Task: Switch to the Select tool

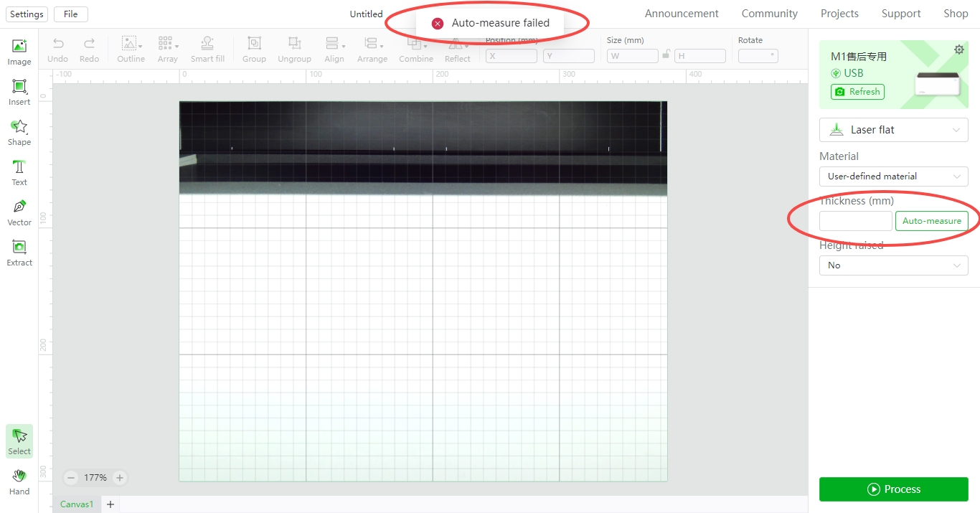Action: coord(19,441)
